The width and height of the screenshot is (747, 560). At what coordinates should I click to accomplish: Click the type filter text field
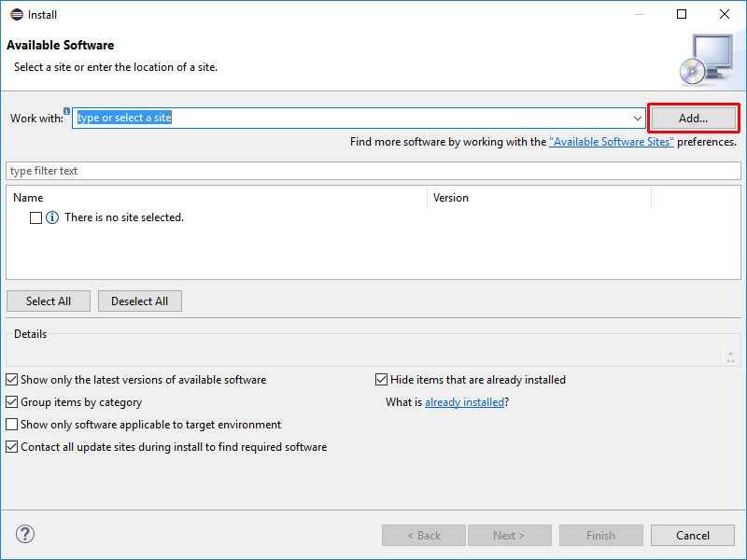coord(373,171)
